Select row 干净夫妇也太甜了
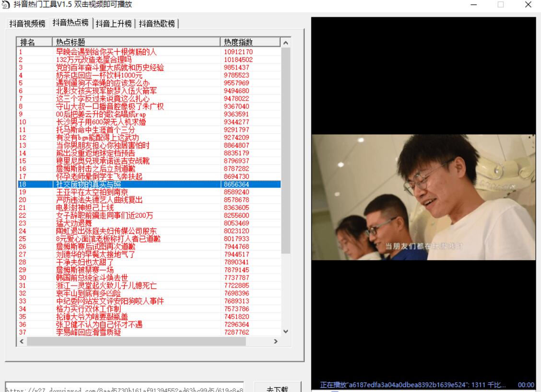This screenshot has width=541, height=392. [149, 262]
